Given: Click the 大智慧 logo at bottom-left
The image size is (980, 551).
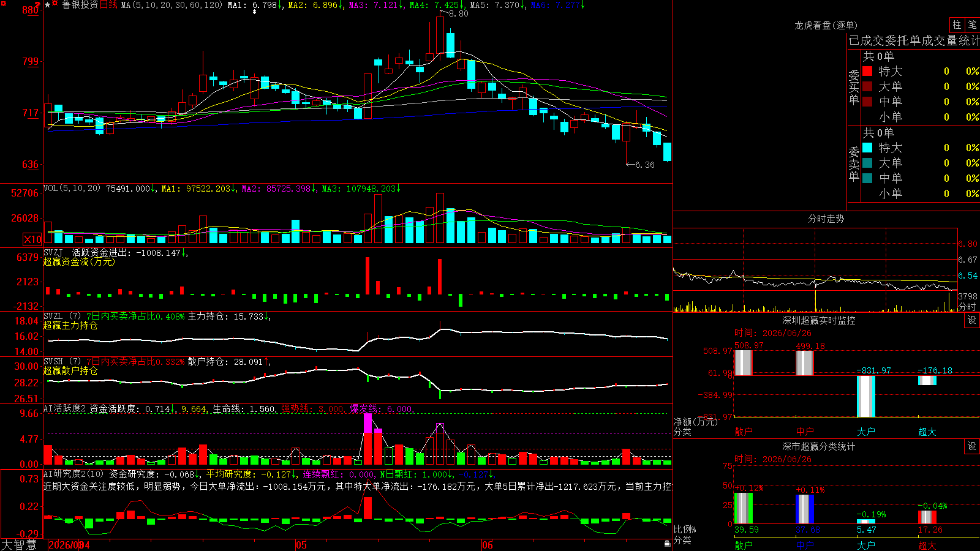Looking at the screenshot, I should (x=19, y=545).
